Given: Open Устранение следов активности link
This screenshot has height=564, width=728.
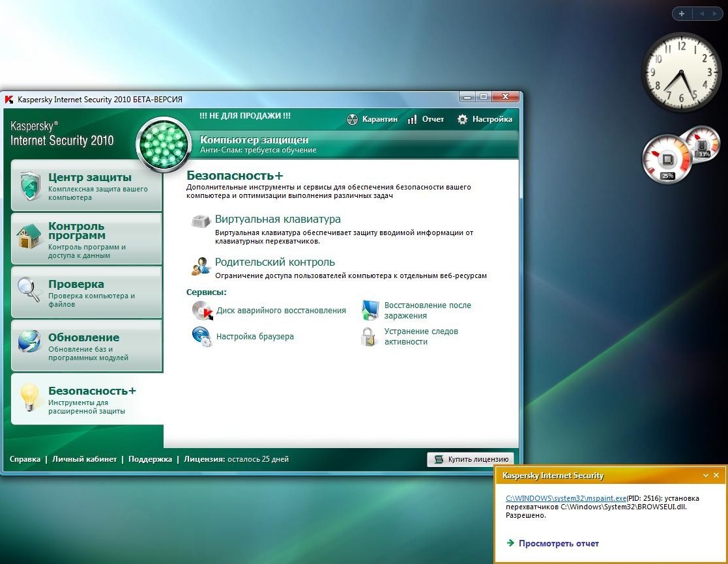Looking at the screenshot, I should click(x=421, y=336).
